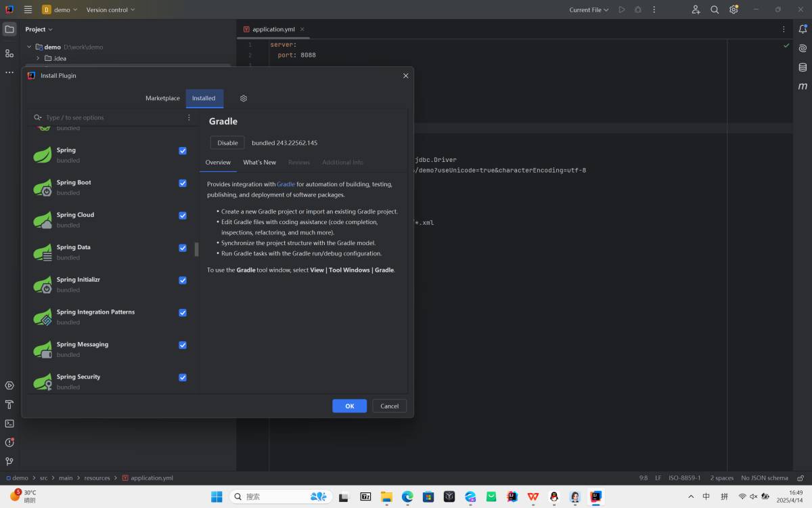Image resolution: width=812 pixels, height=508 pixels.
Task: Open More Actions three-dot menu in toolbar
Action: 654,9
